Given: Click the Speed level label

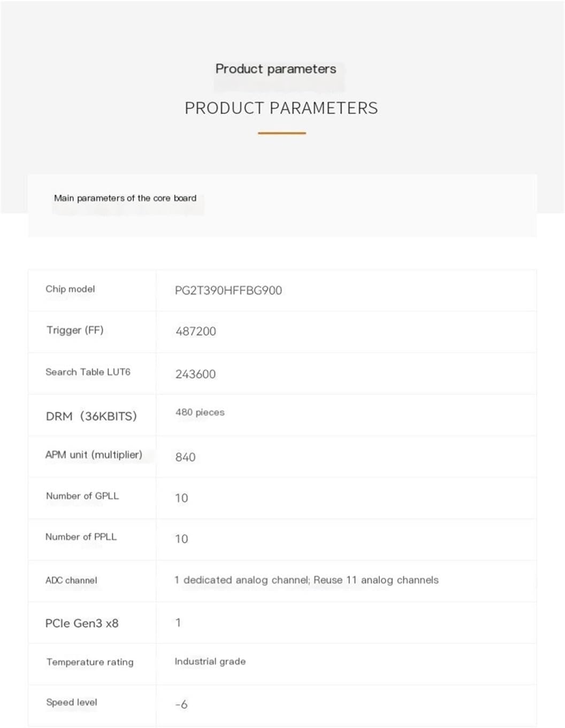Looking at the screenshot, I should tap(72, 702).
